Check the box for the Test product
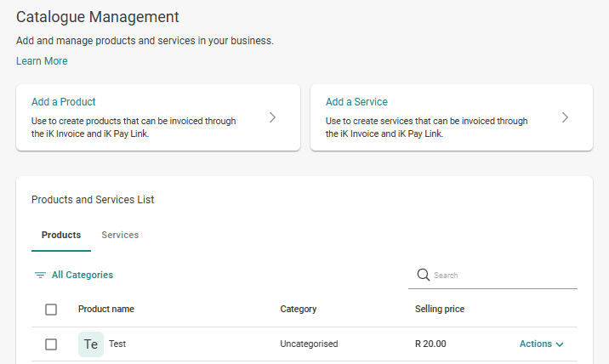This screenshot has height=364, width=609. point(51,344)
